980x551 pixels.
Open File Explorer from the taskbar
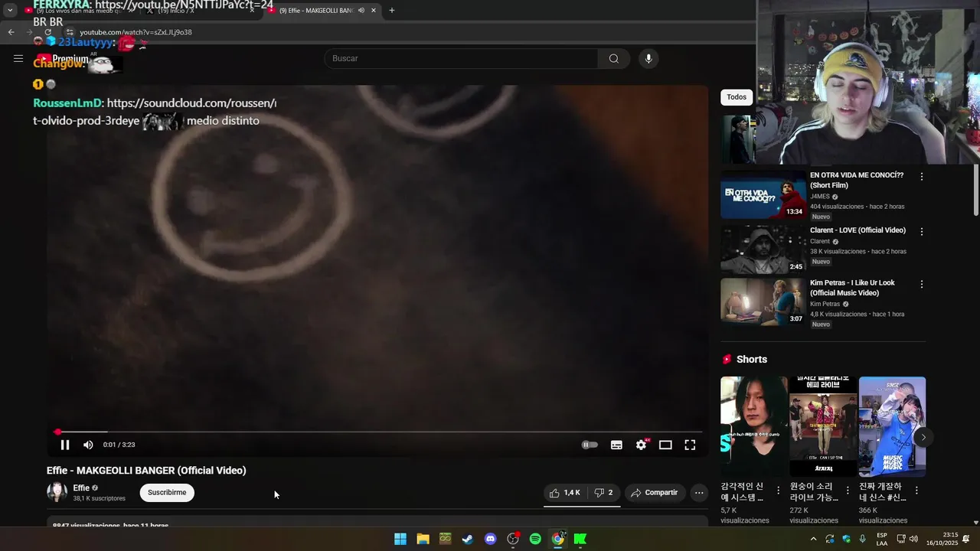423,539
